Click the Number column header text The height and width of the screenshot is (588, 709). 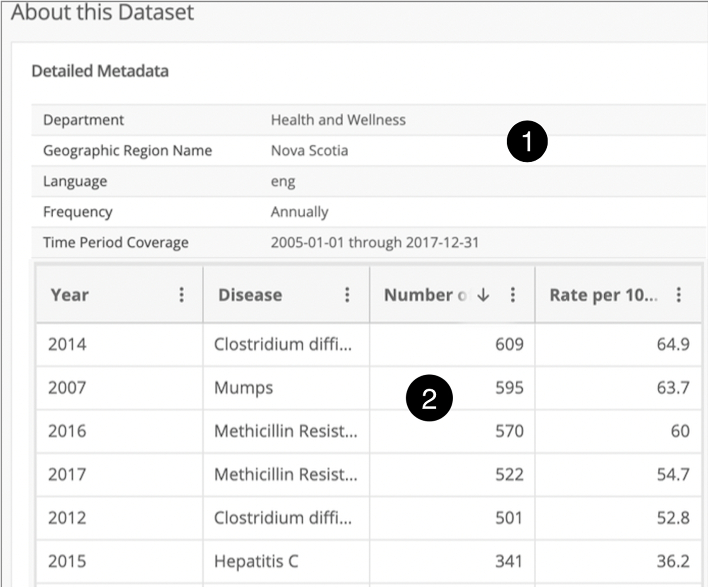pyautogui.click(x=425, y=295)
